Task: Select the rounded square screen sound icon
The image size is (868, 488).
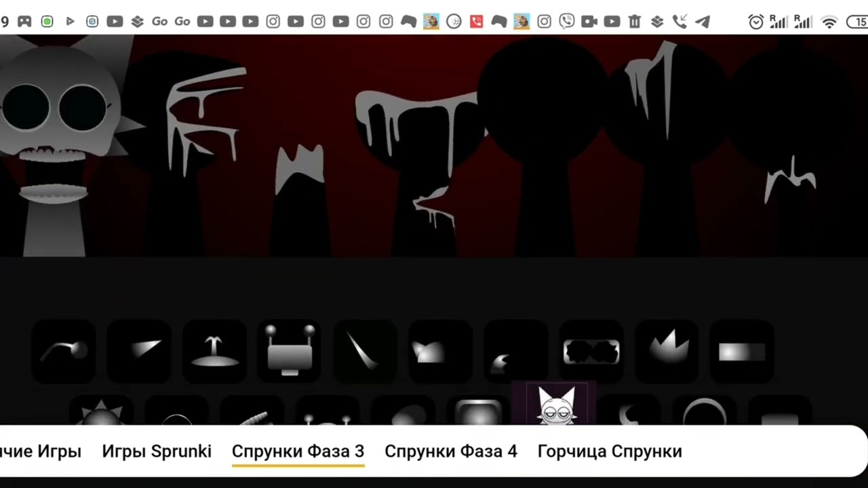Action: [478, 411]
